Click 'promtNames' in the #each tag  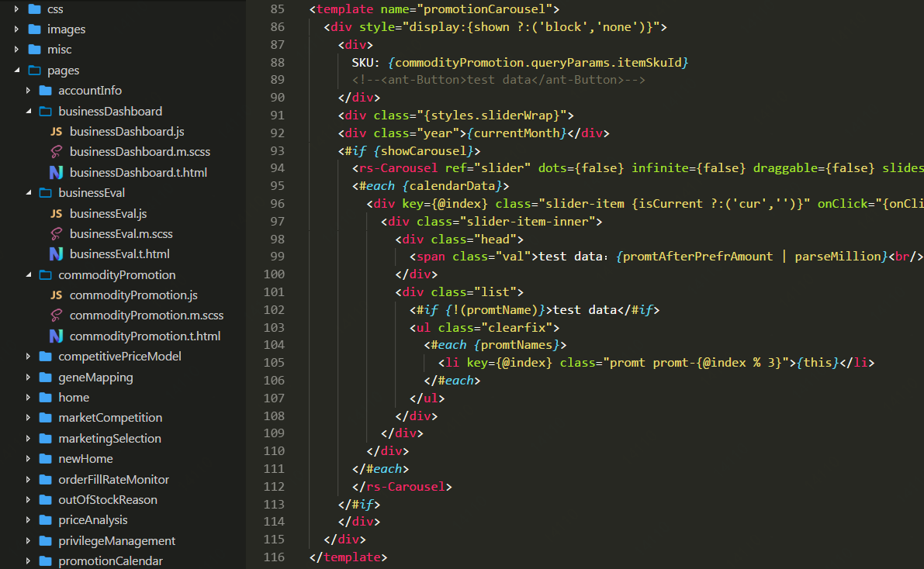(517, 345)
